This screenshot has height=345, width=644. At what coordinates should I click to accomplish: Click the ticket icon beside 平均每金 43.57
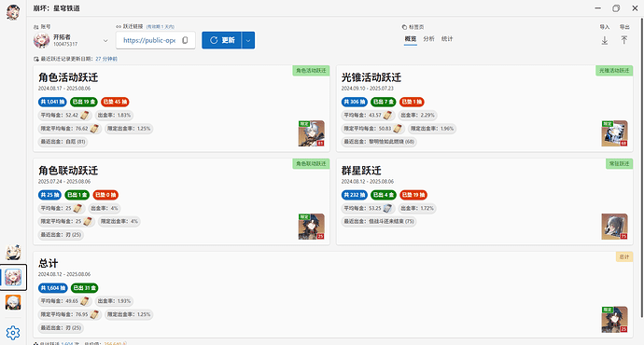(387, 116)
